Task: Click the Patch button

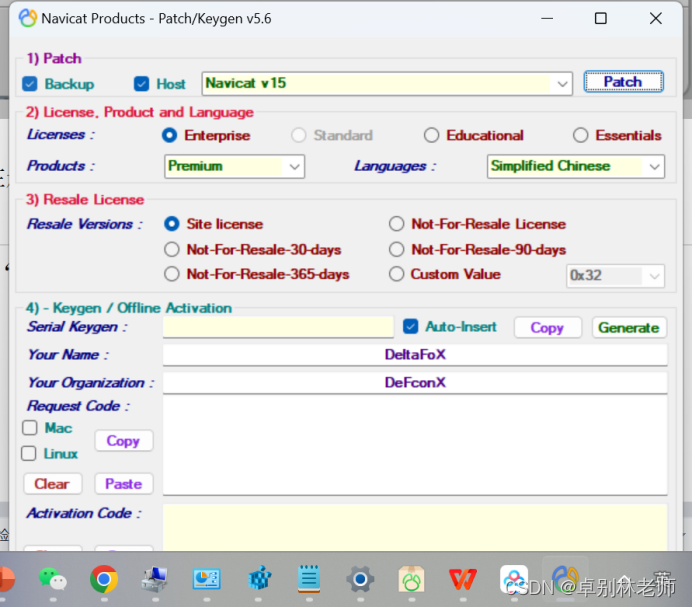Action: [x=623, y=82]
